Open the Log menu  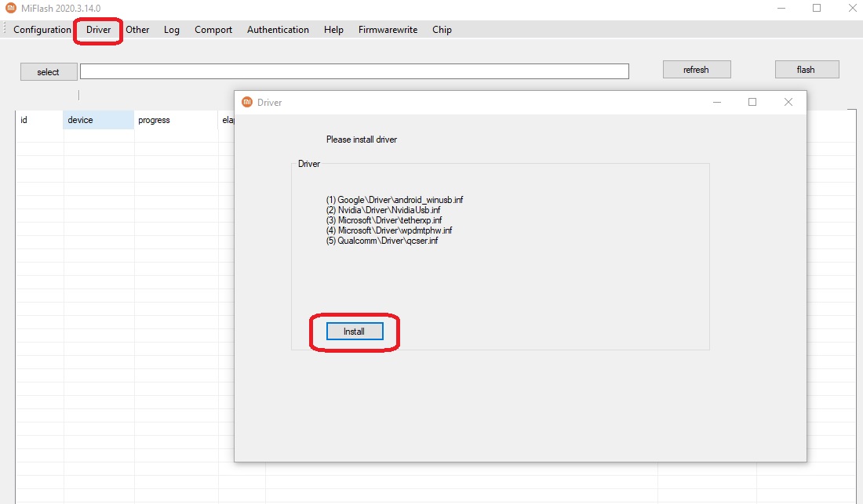pos(172,30)
